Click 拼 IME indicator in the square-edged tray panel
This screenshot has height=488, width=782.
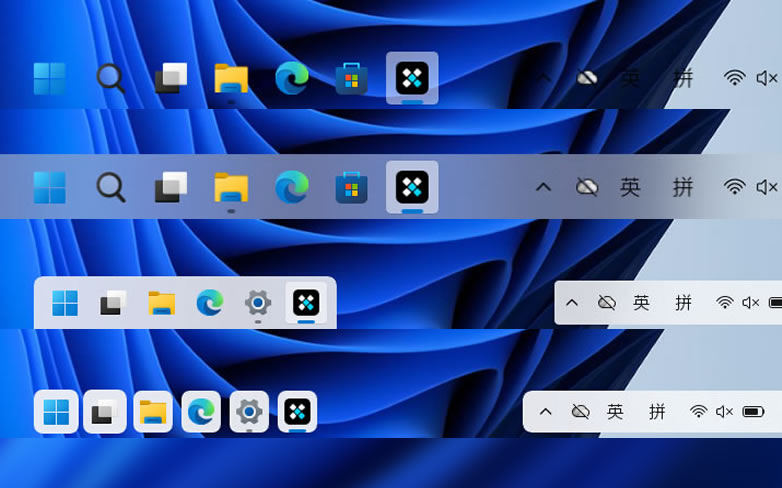pyautogui.click(x=684, y=302)
